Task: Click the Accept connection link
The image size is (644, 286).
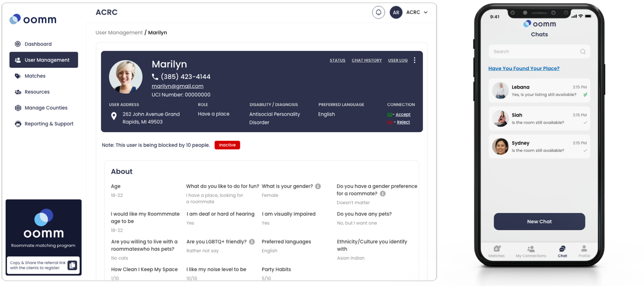Action: point(403,115)
